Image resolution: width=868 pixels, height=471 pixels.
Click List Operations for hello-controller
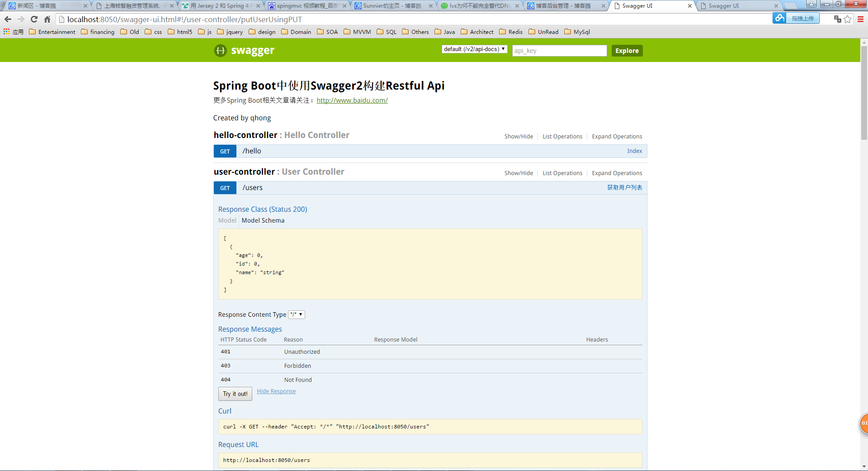pyautogui.click(x=562, y=136)
